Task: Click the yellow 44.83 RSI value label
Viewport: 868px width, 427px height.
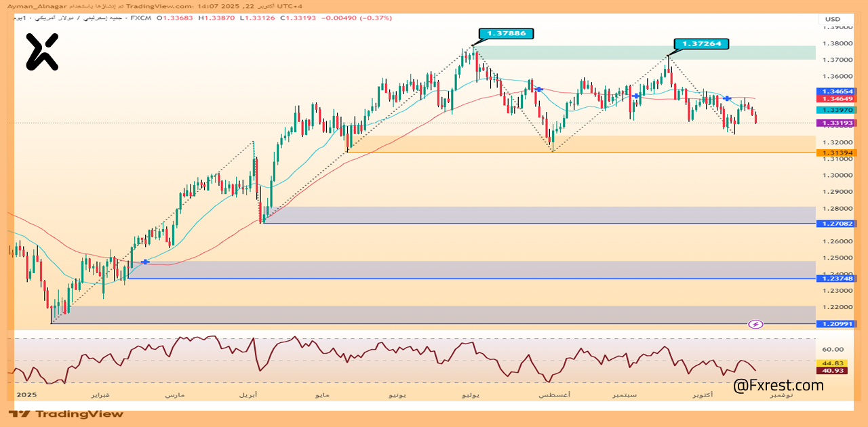Action: coord(831,363)
